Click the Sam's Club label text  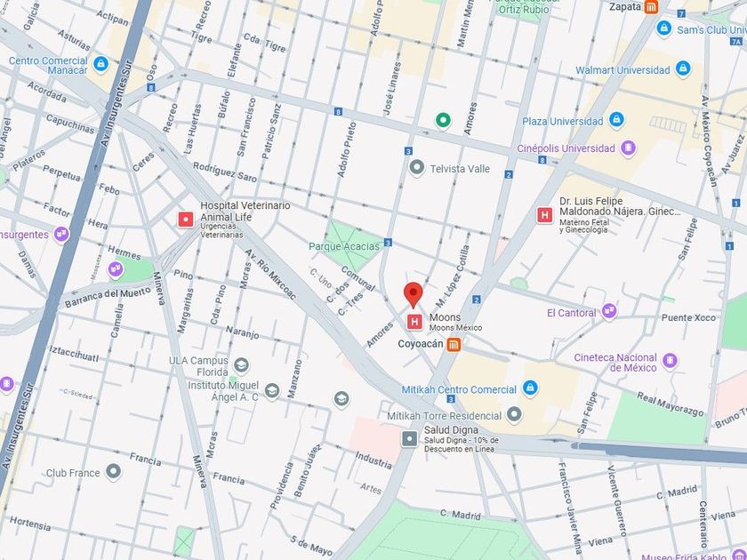pyautogui.click(x=711, y=30)
